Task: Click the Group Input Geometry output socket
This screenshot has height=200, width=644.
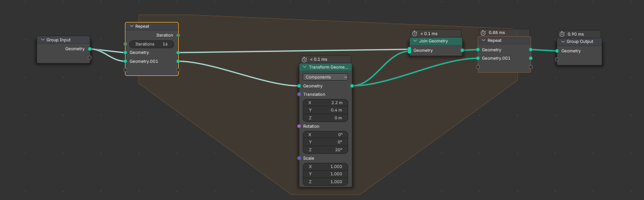Action: click(x=90, y=49)
